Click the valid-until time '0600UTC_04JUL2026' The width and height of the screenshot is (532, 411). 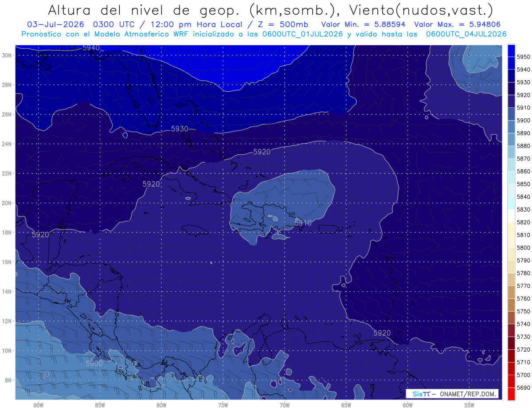[466, 34]
